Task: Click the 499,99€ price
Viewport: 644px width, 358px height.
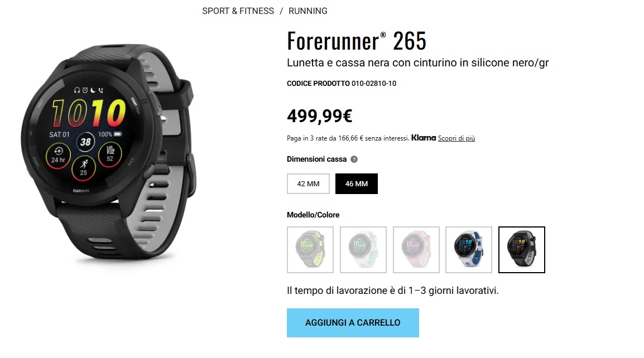Action: (x=320, y=116)
